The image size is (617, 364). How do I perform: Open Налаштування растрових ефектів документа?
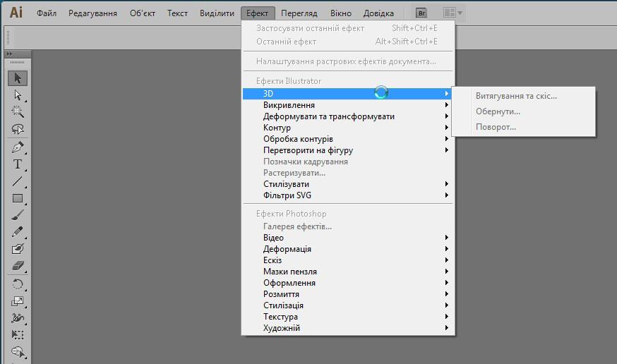tap(348, 61)
